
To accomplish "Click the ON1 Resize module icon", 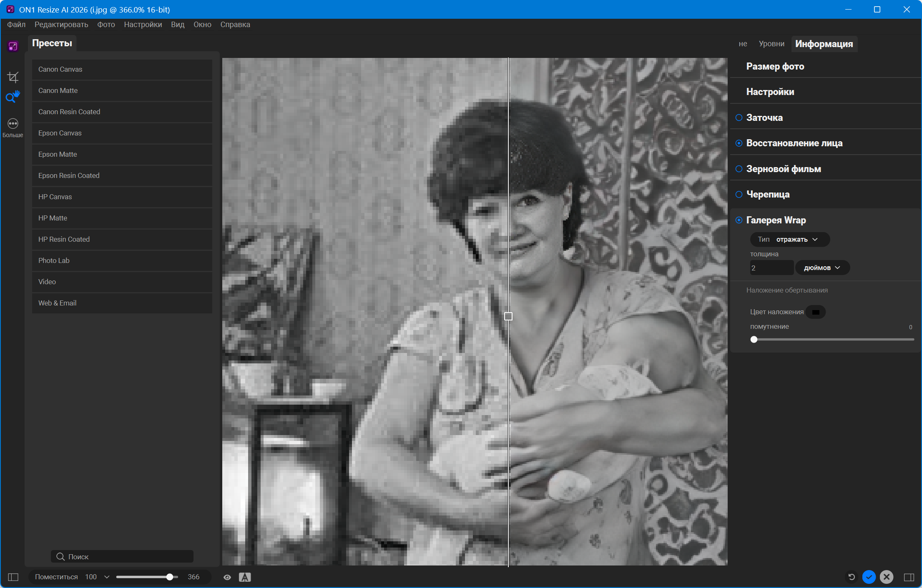I will [x=13, y=46].
